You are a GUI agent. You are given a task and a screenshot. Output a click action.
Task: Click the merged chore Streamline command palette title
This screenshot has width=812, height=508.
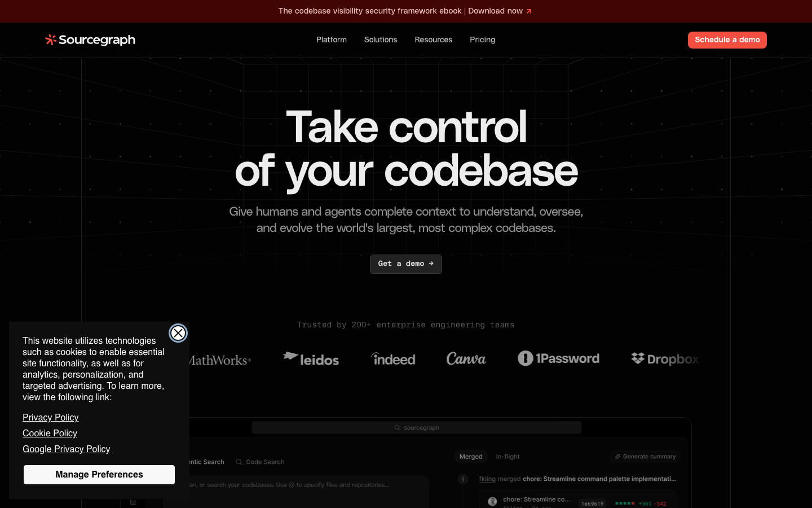599,479
